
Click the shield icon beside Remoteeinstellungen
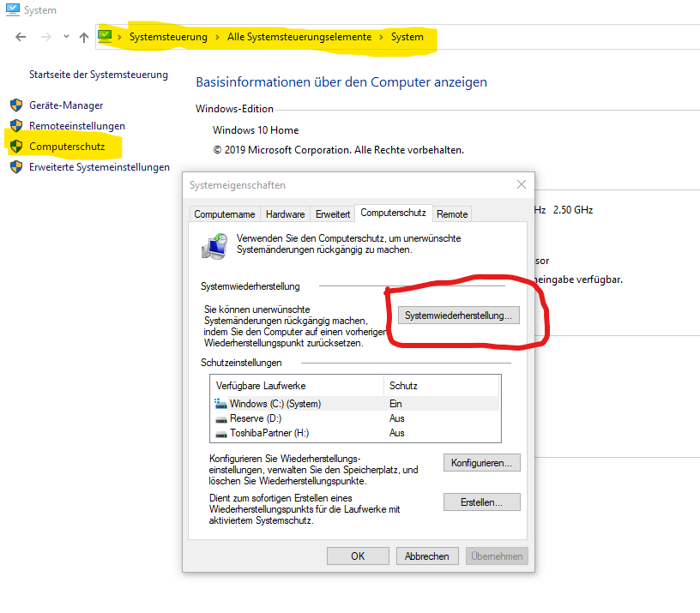tap(16, 126)
